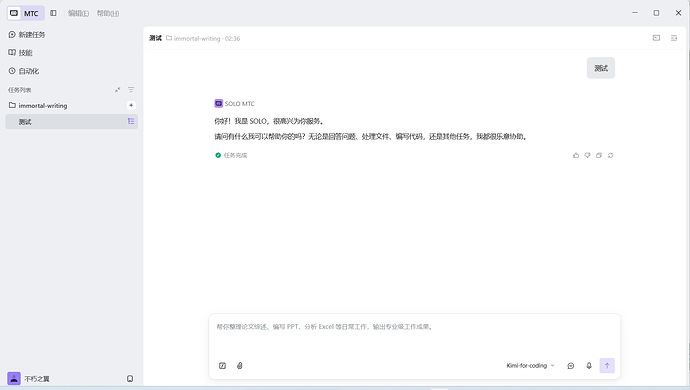This screenshot has width=690, height=390.
Task: Click the SOLO MTC assistant name
Action: click(x=239, y=104)
